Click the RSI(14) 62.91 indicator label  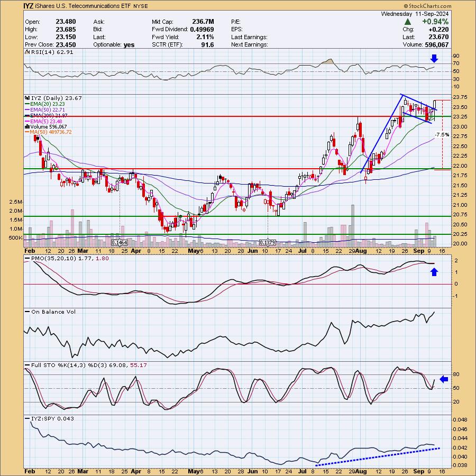[x=52, y=52]
